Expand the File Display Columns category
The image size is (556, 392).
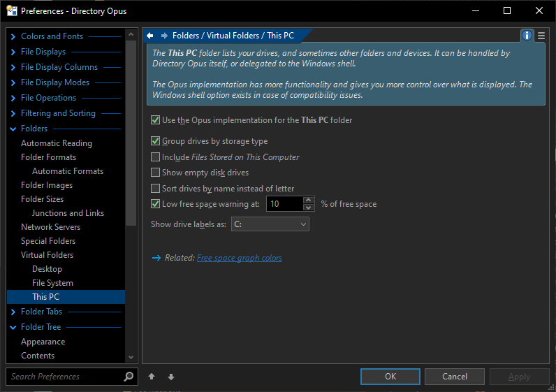click(x=13, y=67)
